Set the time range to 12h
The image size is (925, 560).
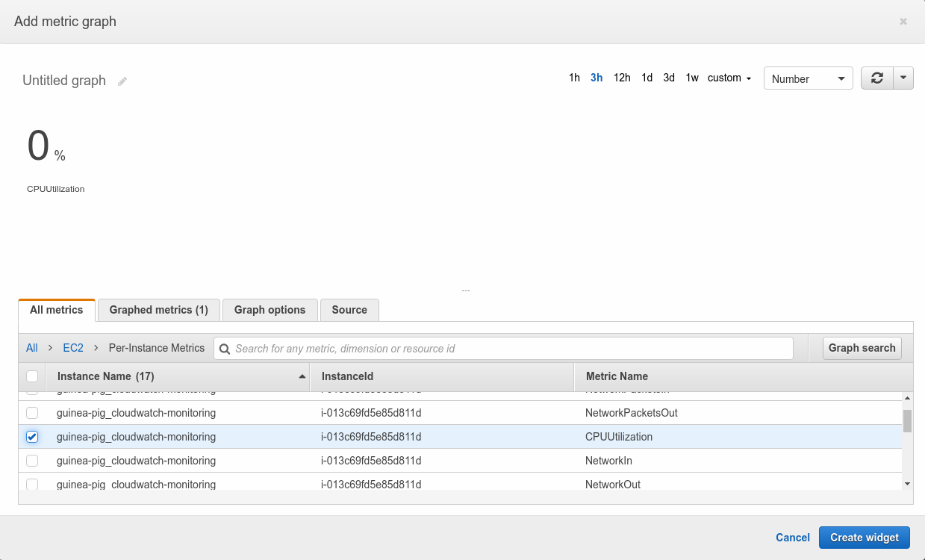[x=622, y=78]
